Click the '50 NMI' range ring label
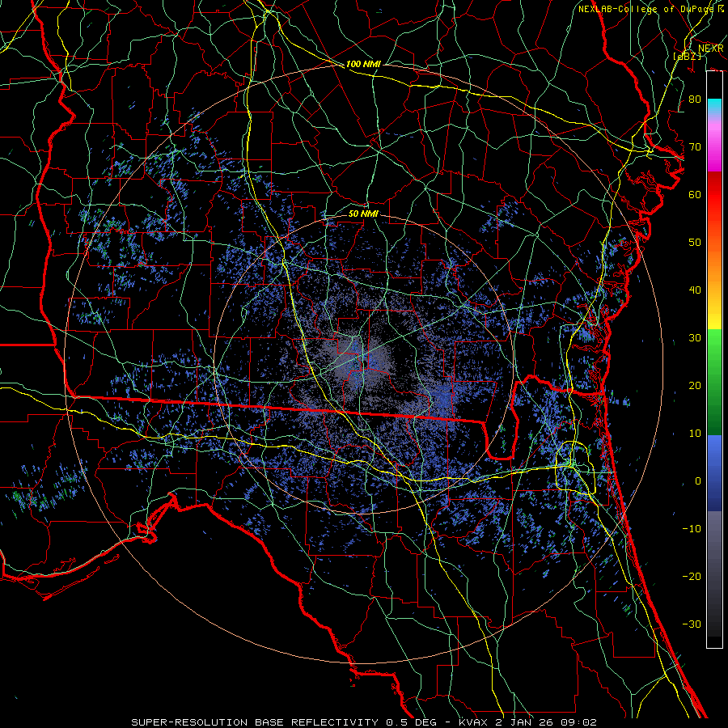Viewport: 728px width, 728px height. (x=363, y=214)
